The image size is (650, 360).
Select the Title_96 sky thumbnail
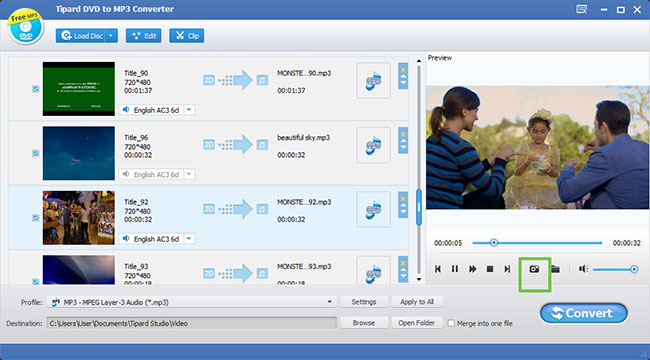click(x=79, y=153)
